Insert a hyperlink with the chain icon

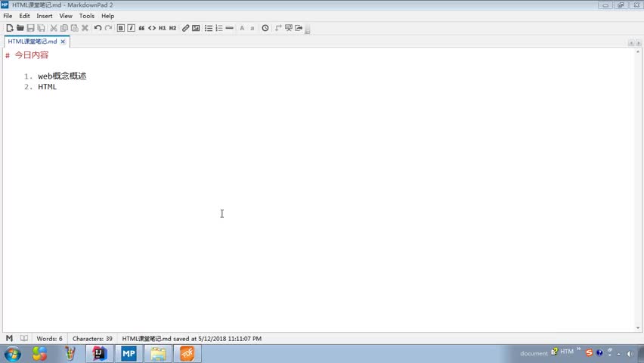186,28
